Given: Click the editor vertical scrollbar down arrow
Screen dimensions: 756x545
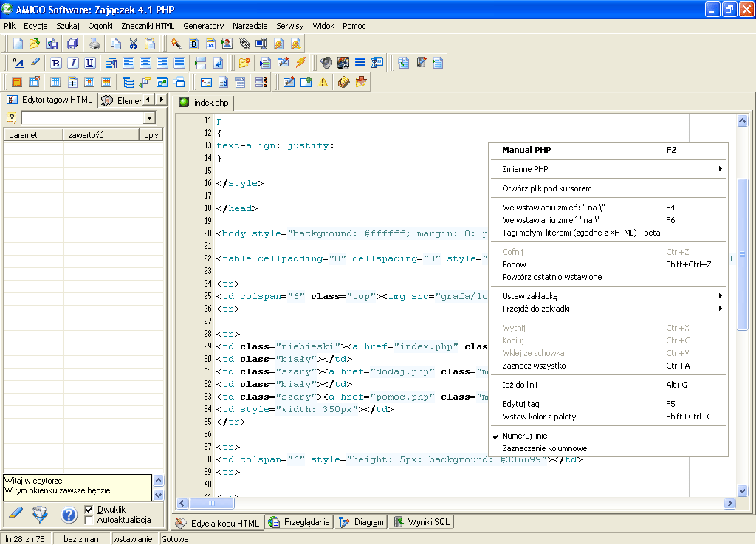Looking at the screenshot, I should pyautogui.click(x=743, y=490).
